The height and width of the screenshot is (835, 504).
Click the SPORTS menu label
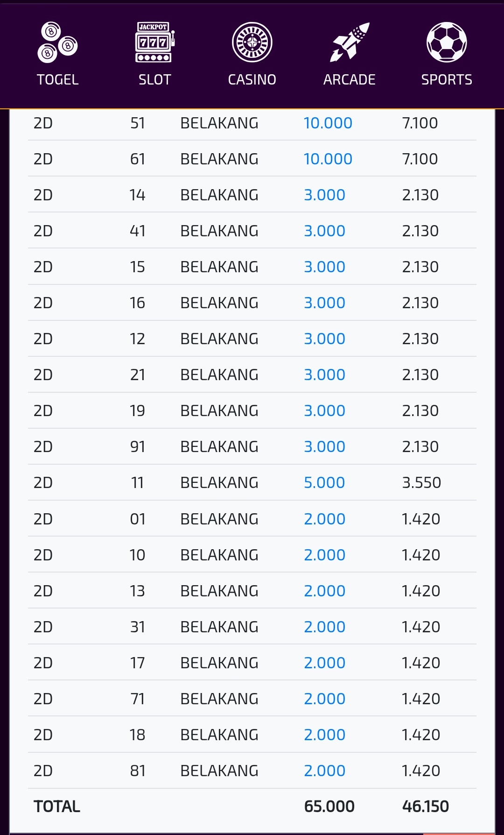point(447,80)
